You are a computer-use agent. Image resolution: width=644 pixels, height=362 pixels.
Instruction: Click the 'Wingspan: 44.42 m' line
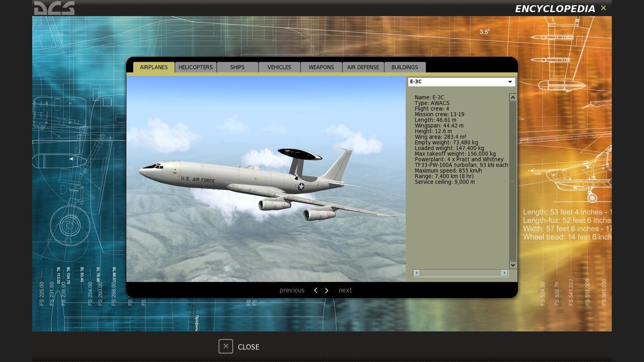click(x=439, y=126)
